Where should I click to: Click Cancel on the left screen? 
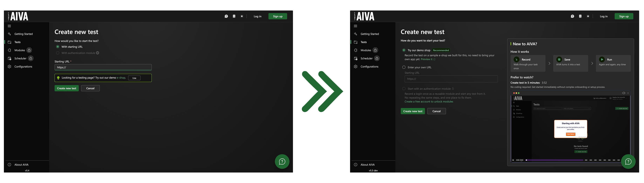tap(90, 88)
